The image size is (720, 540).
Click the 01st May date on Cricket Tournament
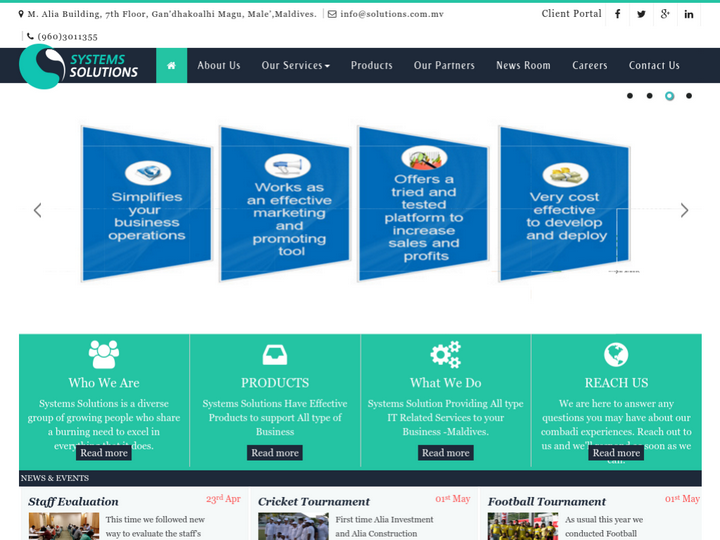point(453,499)
